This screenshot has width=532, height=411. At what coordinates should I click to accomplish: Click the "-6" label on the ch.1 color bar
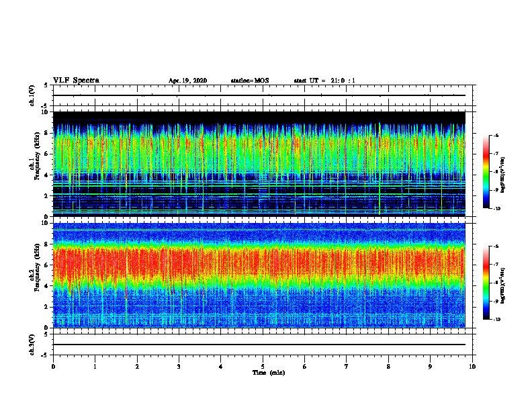tap(496, 136)
